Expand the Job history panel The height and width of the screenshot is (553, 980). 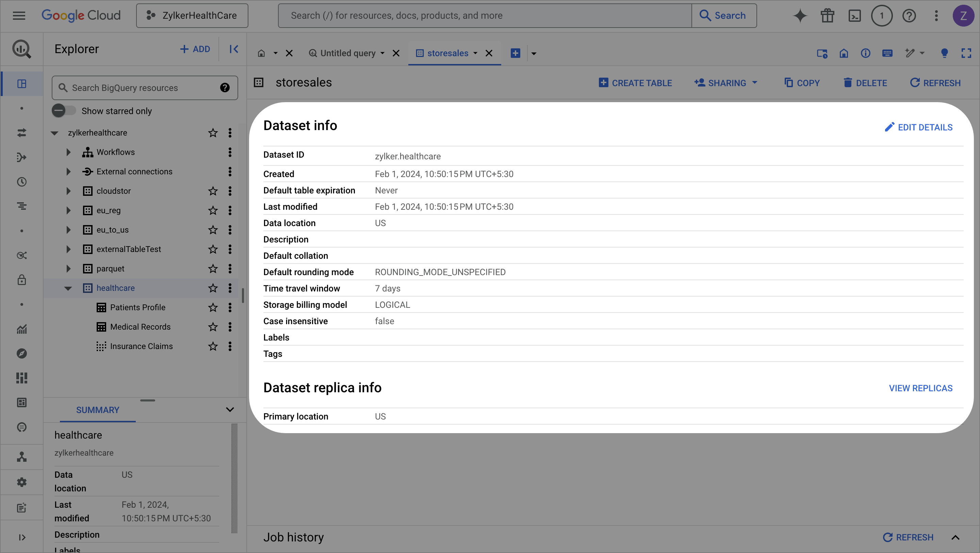tap(955, 537)
